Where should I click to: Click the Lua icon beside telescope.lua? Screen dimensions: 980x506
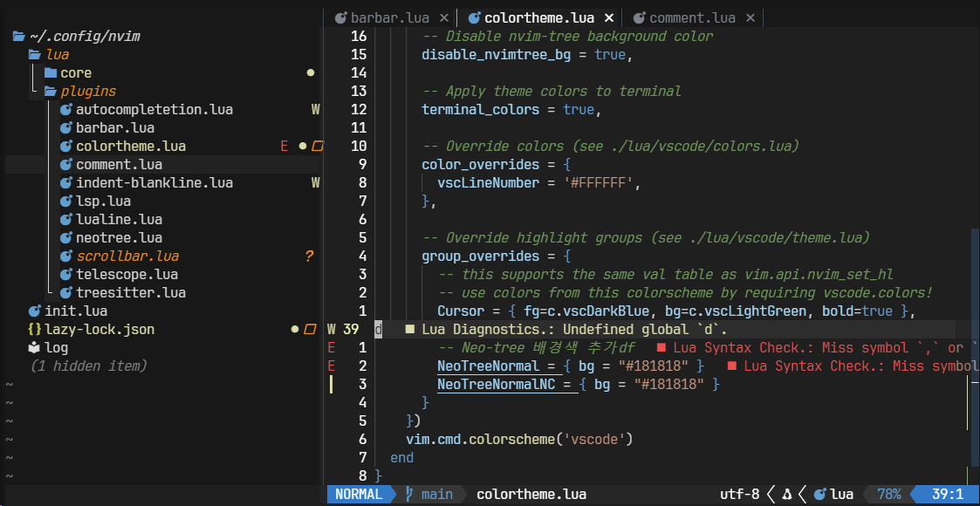tap(65, 275)
